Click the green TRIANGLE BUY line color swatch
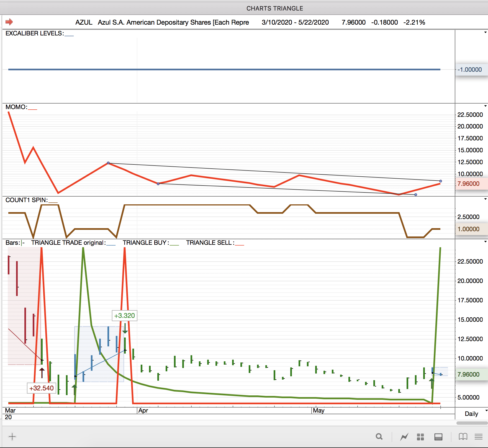Image resolution: width=488 pixels, height=448 pixels. [174, 245]
